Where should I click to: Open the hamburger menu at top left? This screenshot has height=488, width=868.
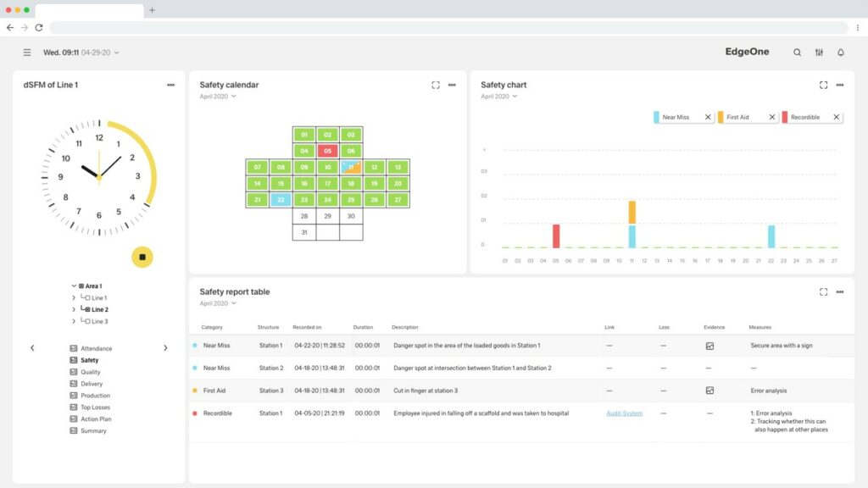(x=26, y=52)
